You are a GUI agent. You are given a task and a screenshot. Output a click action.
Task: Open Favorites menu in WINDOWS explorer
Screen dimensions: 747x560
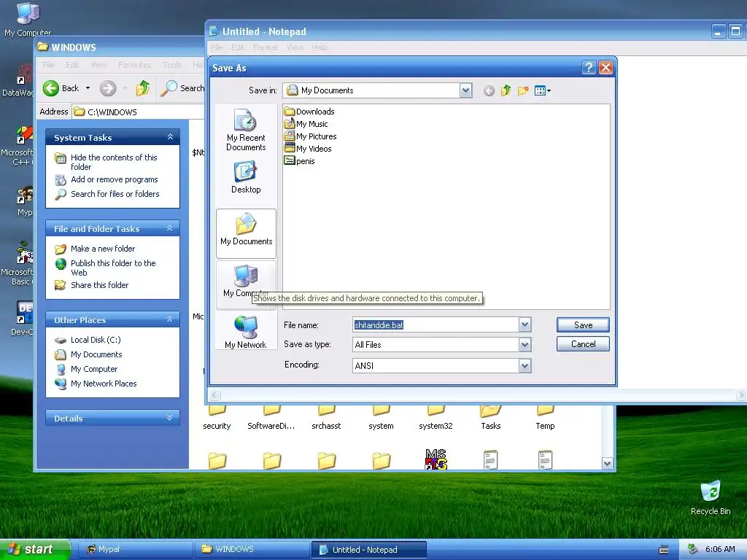134,65
